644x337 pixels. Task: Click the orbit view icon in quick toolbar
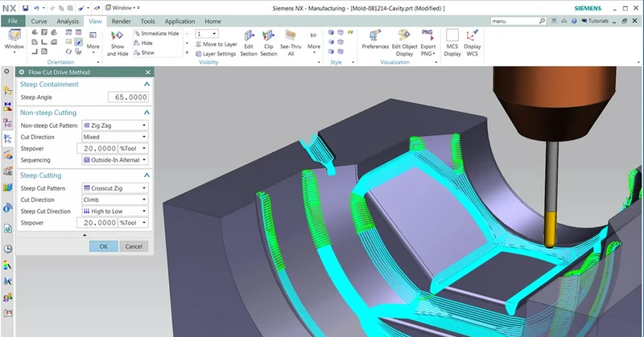point(97,8)
